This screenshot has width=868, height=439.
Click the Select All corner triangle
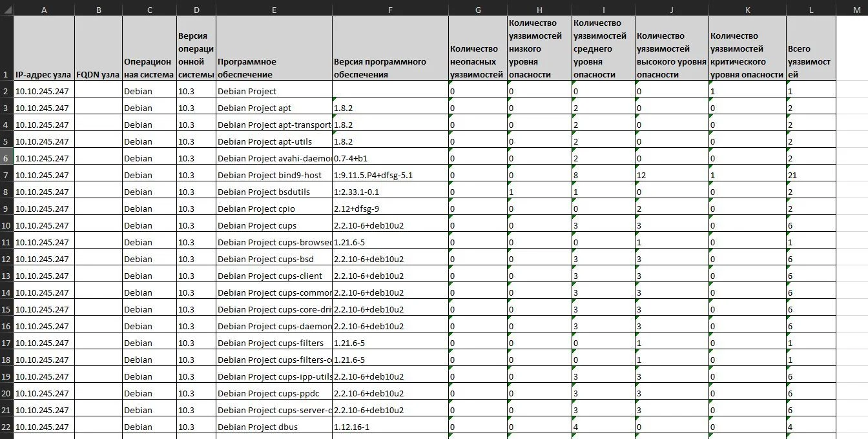[x=6, y=10]
